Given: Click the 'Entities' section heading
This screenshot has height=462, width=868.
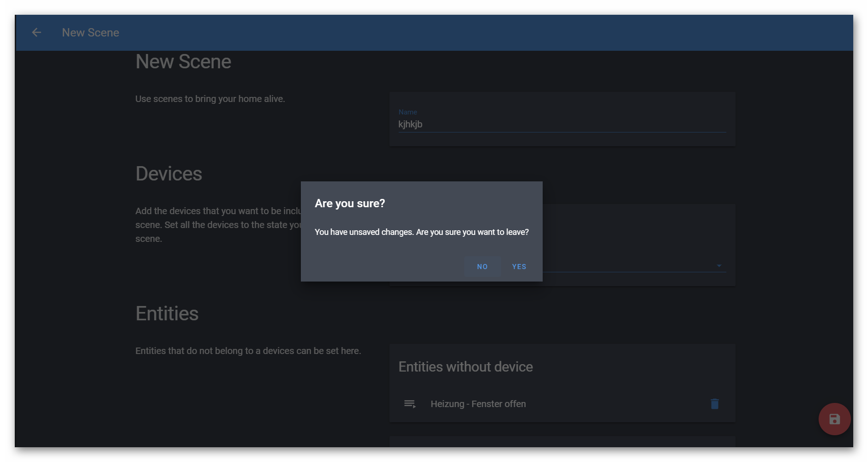Looking at the screenshot, I should [x=167, y=314].
